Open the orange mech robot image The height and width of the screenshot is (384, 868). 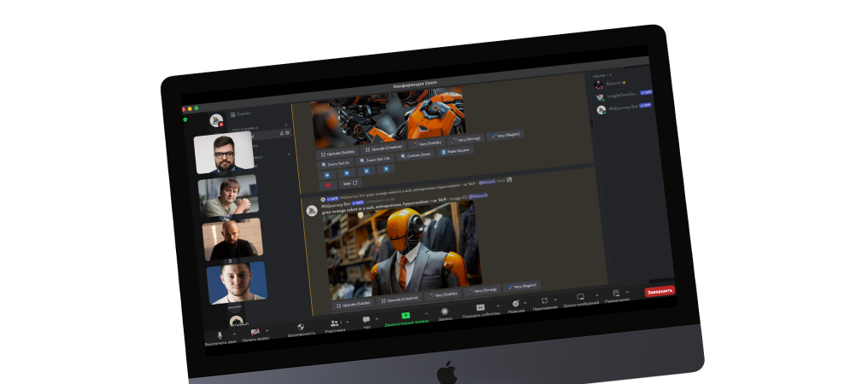tap(387, 118)
